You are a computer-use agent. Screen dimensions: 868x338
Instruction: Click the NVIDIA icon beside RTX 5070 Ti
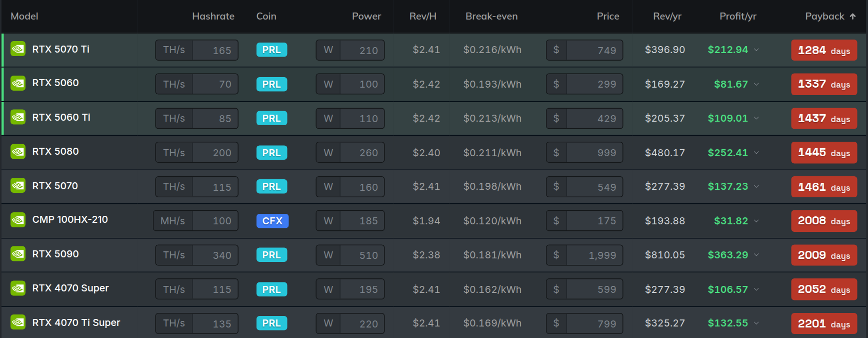pyautogui.click(x=18, y=49)
